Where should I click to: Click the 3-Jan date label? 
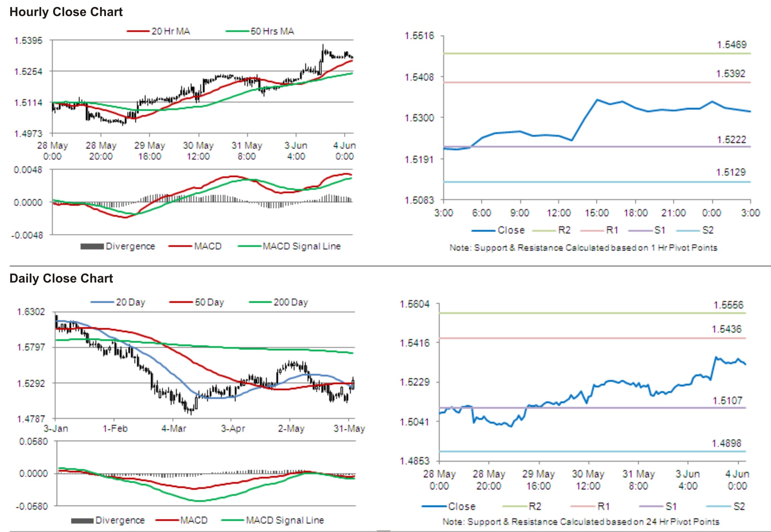pyautogui.click(x=56, y=429)
